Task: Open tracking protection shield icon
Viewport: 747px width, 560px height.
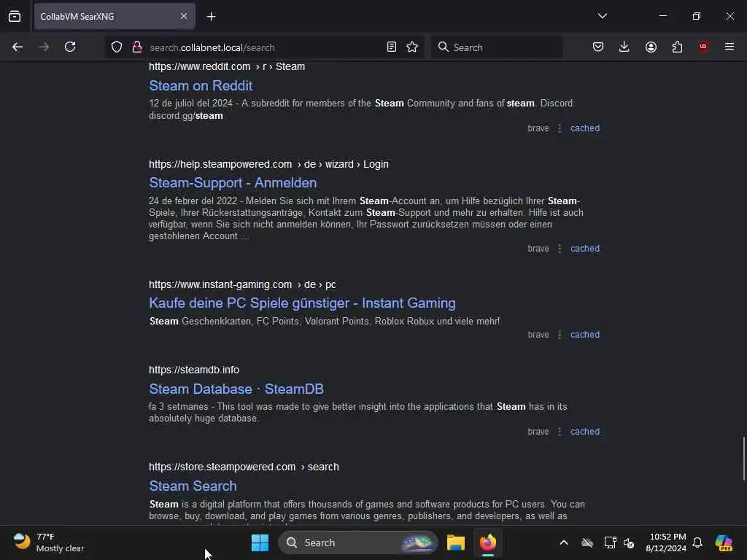Action: click(116, 47)
